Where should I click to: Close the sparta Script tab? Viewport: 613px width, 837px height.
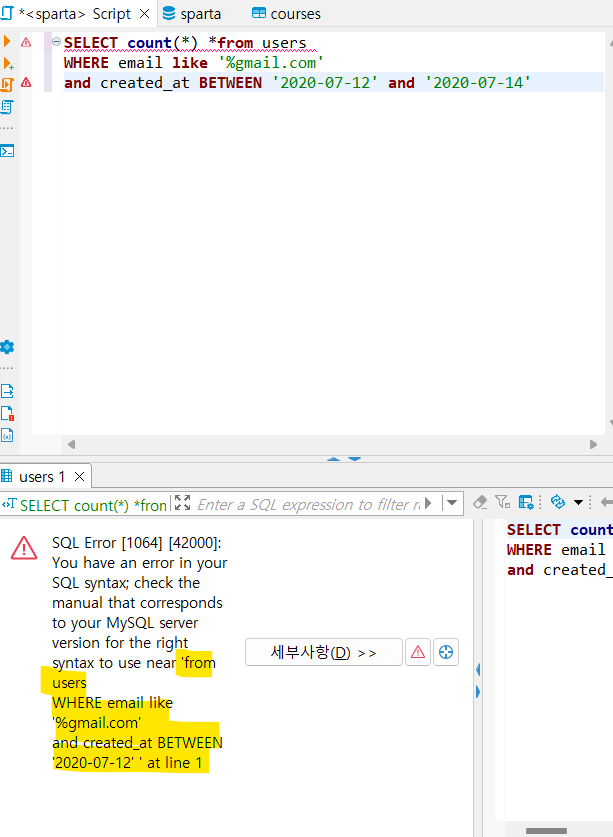[x=144, y=14]
